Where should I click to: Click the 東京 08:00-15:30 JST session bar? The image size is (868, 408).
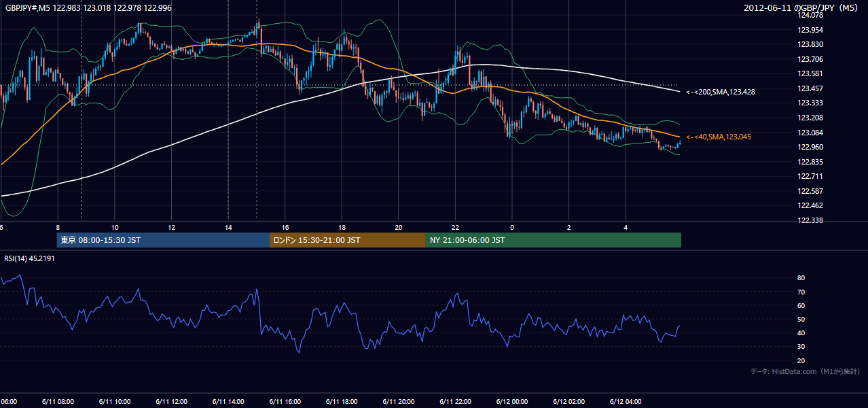click(163, 240)
